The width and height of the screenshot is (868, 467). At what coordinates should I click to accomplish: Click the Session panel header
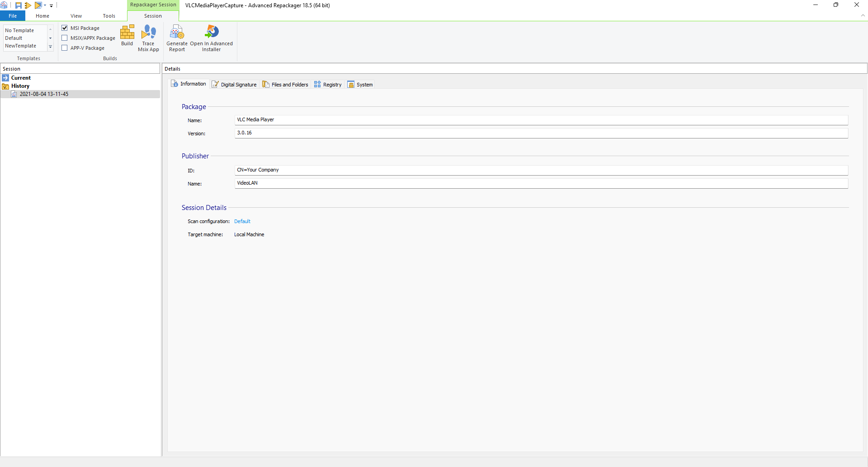coord(80,69)
